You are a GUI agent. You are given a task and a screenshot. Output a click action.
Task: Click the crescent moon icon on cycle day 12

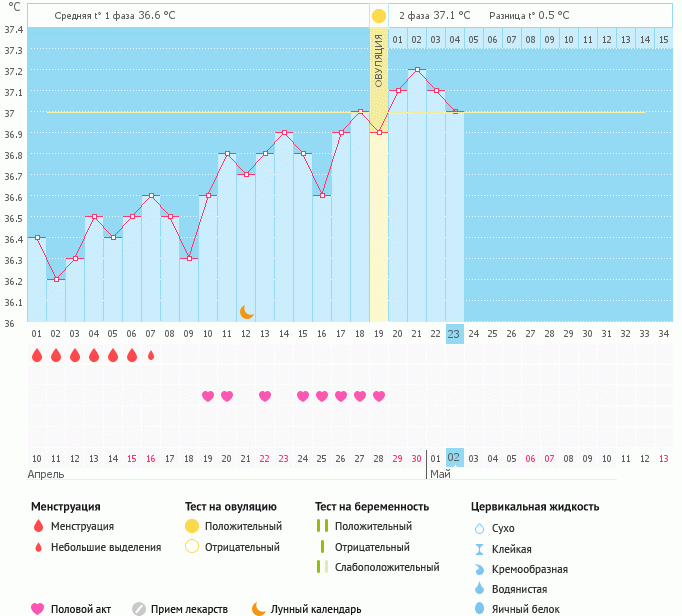246,312
